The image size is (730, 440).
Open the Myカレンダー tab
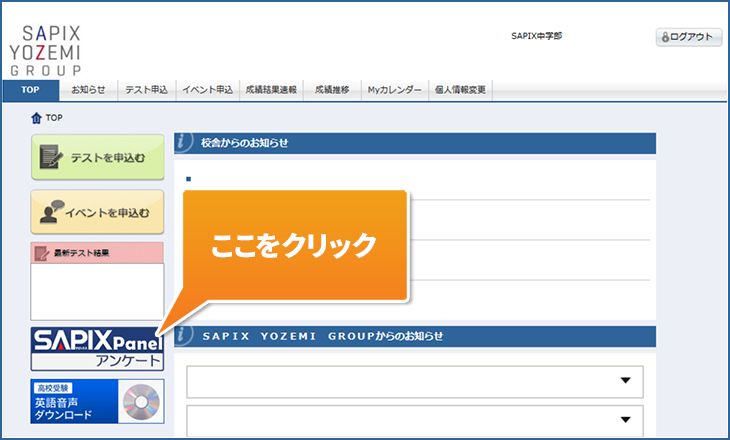coord(394,90)
